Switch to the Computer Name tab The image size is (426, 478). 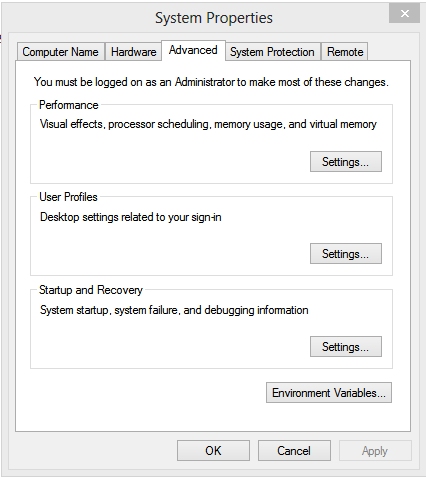(60, 52)
